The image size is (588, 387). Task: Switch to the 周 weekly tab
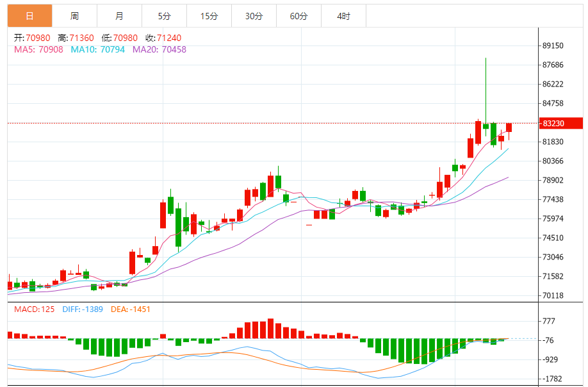pyautogui.click(x=74, y=16)
